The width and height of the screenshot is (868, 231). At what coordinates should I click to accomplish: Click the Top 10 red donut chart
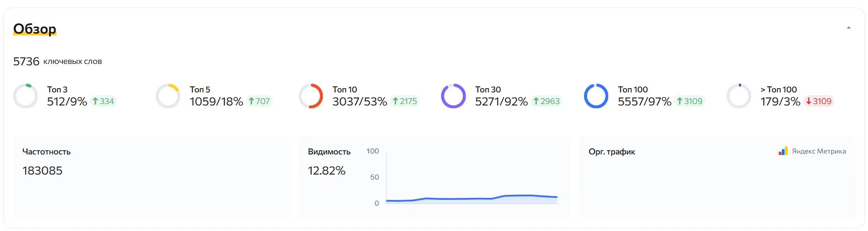point(311,96)
